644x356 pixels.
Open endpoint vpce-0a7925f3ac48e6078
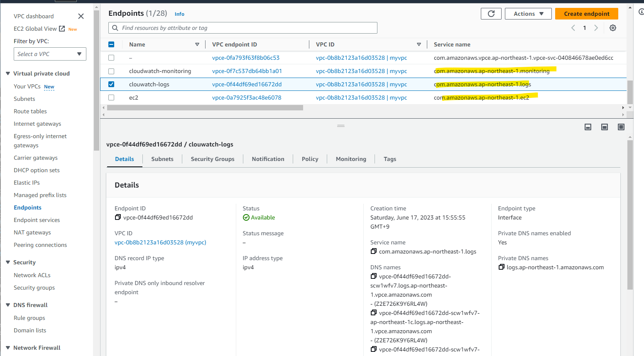247,98
